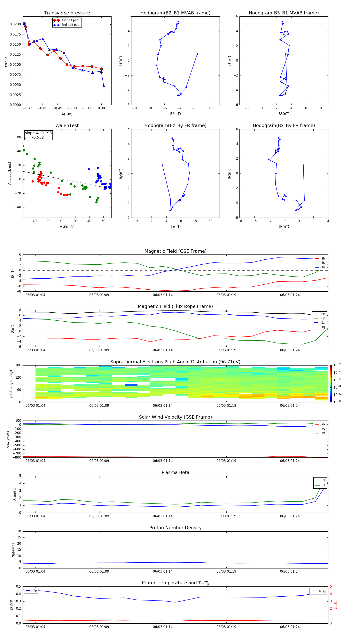Select 'Vz' in the solar wind legend
Viewport: 351px width, 644px height.
coord(320,433)
